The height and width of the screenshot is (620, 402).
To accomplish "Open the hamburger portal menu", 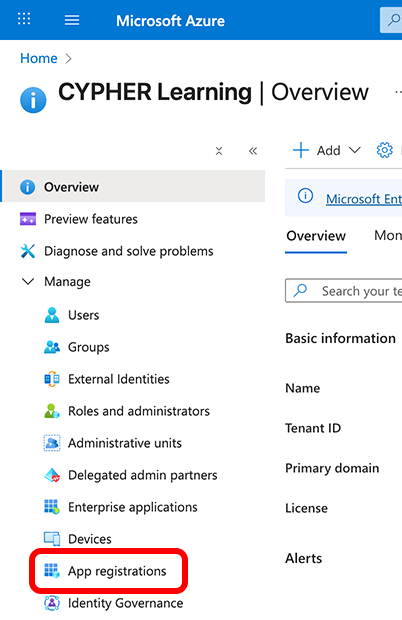I will click(x=72, y=20).
